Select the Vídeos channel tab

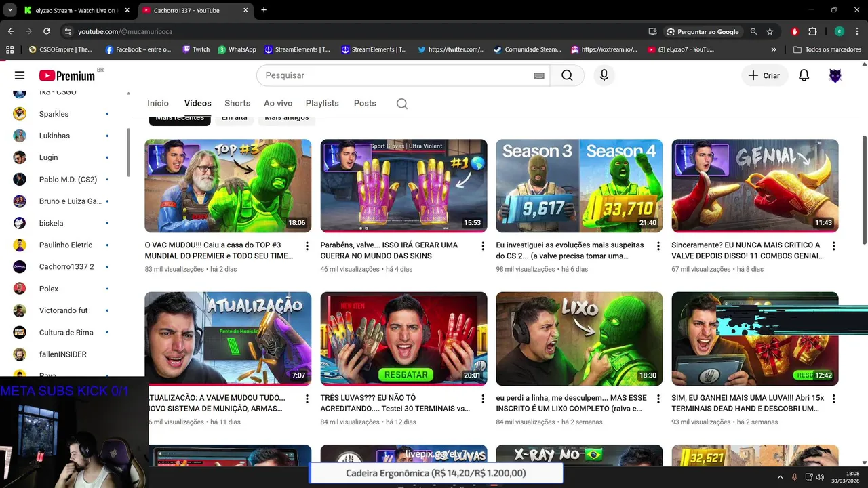pyautogui.click(x=198, y=103)
